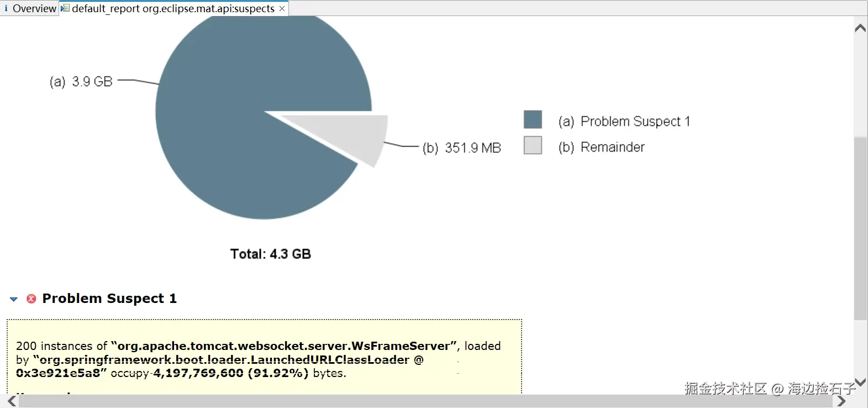Close the default_report suspects tab
Screen dimensions: 868x408
[282, 9]
